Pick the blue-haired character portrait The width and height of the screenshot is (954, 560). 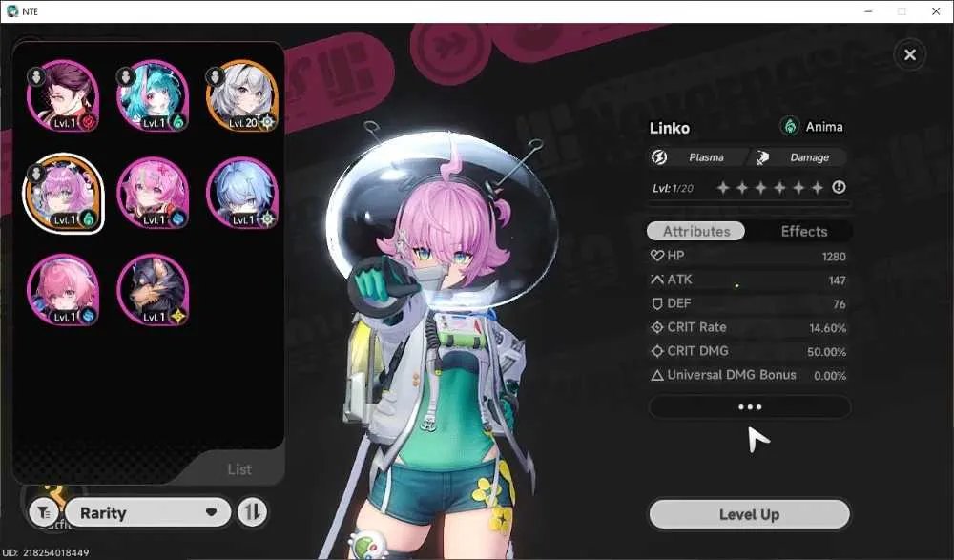tap(242, 193)
